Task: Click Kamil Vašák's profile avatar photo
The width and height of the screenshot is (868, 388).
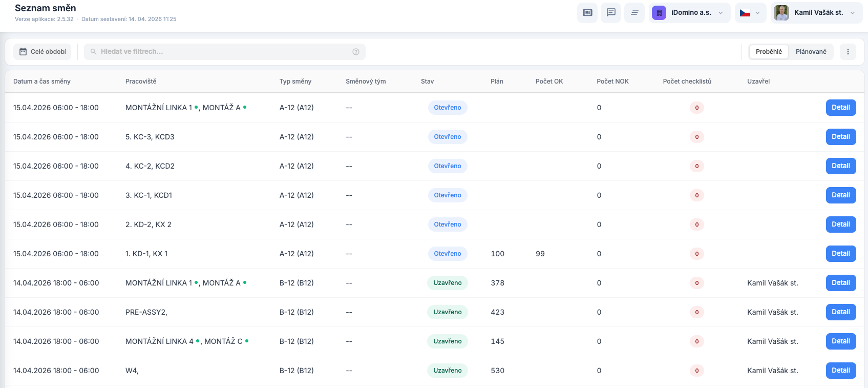Action: [781, 13]
